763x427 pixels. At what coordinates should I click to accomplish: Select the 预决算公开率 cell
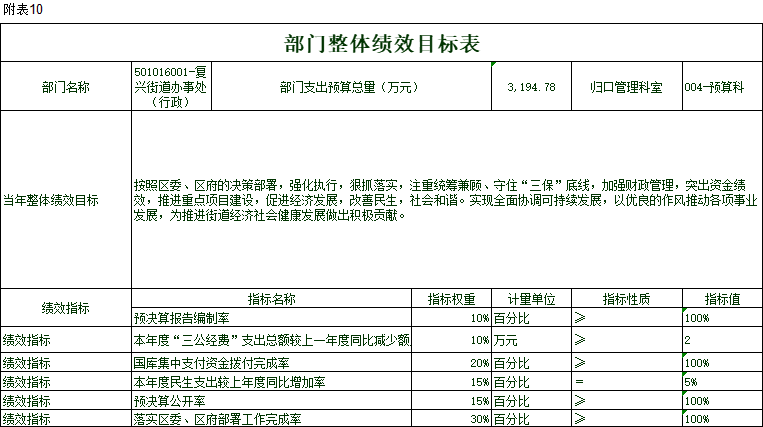pyautogui.click(x=272, y=401)
